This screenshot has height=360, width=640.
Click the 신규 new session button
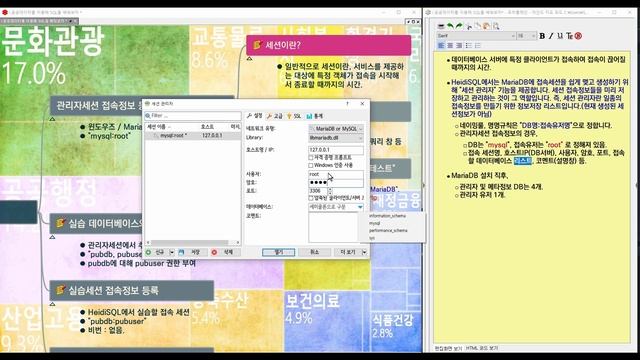pyautogui.click(x=157, y=253)
